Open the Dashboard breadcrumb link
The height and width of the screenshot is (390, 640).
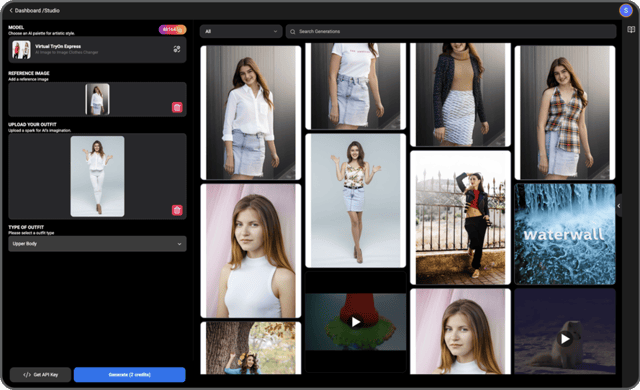28,11
